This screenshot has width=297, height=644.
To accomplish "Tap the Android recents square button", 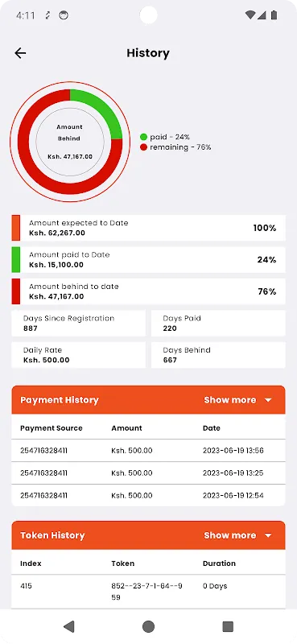I will [228, 626].
